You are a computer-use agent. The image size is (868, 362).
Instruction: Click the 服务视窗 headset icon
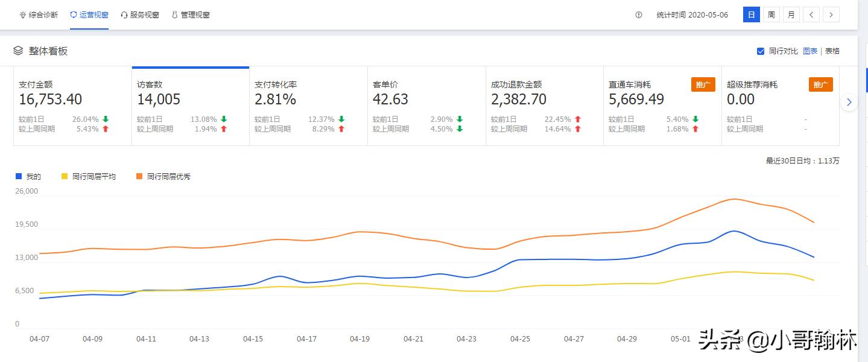tap(124, 14)
